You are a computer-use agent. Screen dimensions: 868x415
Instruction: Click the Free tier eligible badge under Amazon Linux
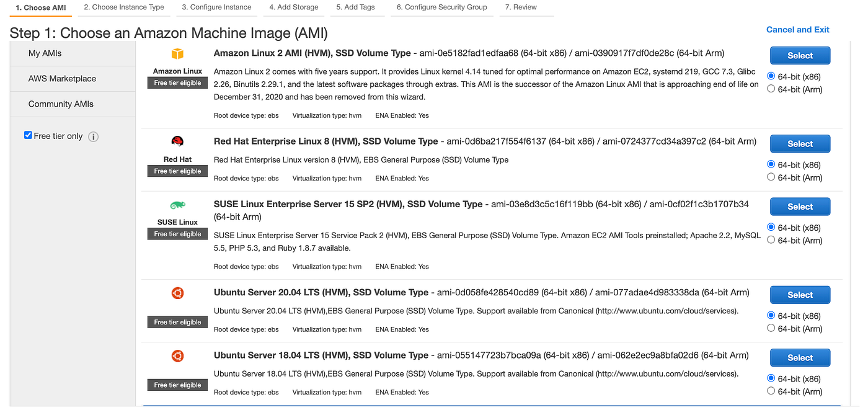coord(177,83)
